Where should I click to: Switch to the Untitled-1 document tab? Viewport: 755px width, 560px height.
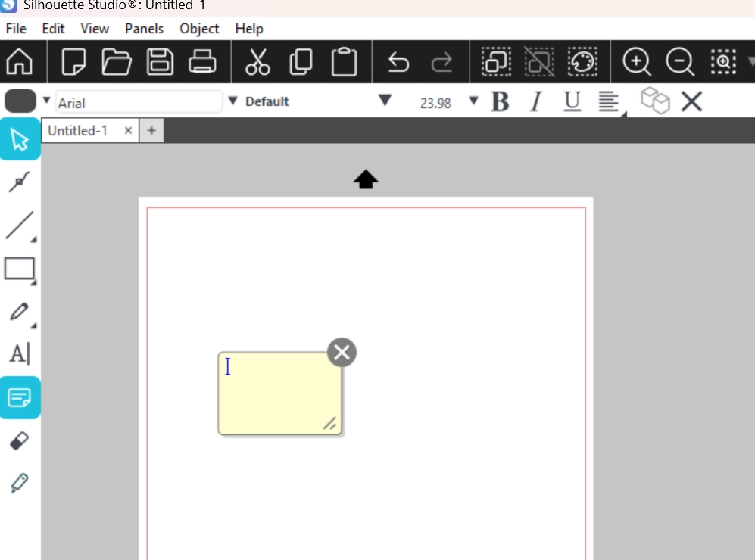point(78,131)
